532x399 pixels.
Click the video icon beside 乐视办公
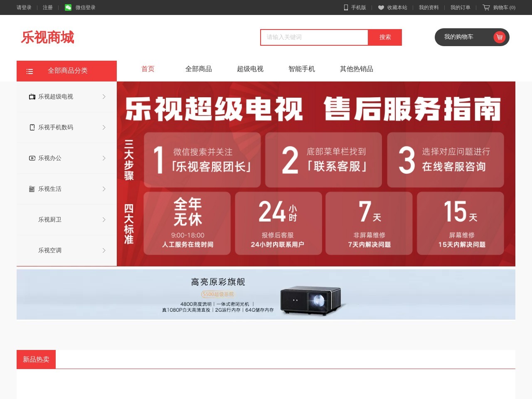click(32, 158)
